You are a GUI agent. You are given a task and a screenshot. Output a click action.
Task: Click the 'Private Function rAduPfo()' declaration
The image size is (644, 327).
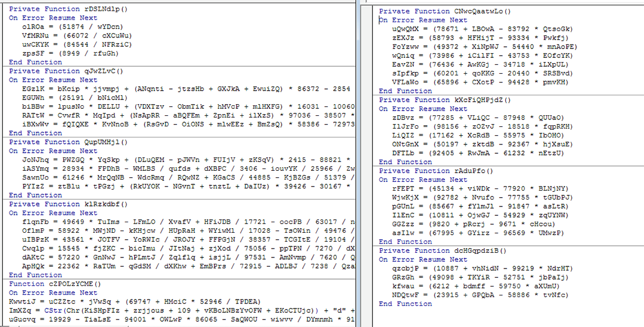point(436,171)
